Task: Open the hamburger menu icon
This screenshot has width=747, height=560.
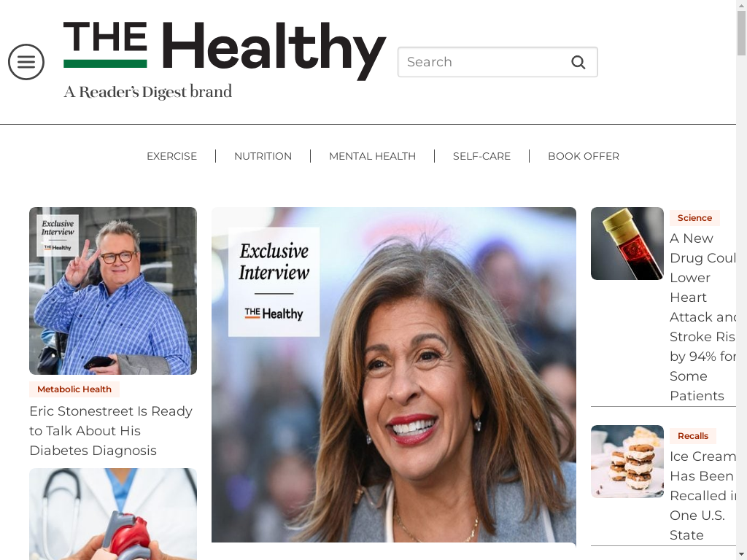Action: 26,62
